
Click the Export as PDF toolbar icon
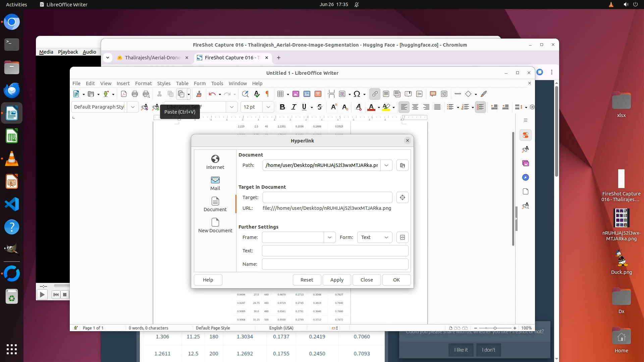123,94
